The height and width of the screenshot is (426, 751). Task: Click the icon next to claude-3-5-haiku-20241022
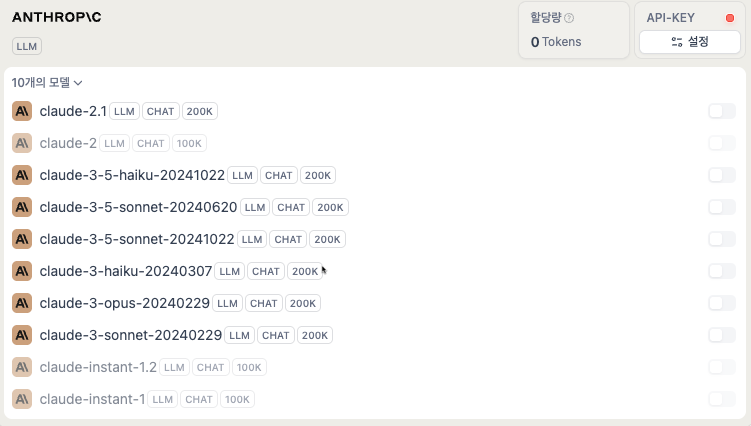coord(22,175)
